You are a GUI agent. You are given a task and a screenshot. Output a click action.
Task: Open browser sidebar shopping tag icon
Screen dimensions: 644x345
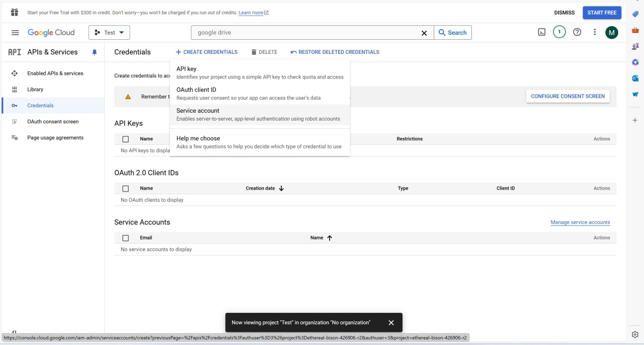coord(635,14)
